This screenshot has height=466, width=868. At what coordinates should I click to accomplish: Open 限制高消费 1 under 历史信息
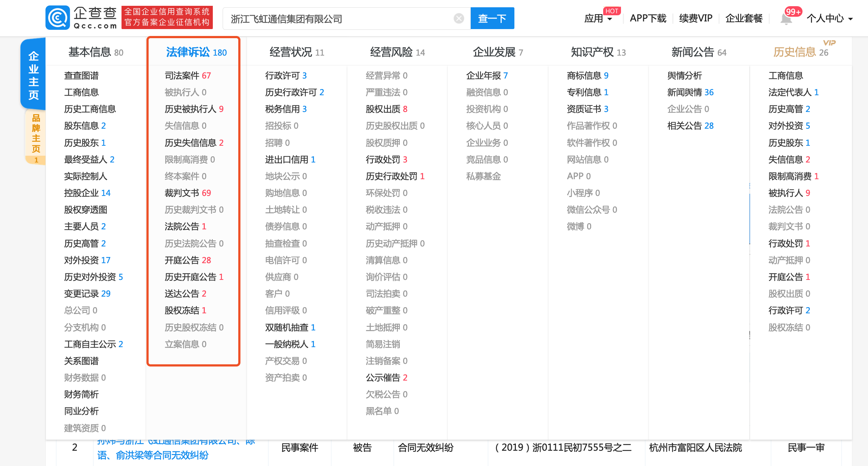(793, 176)
